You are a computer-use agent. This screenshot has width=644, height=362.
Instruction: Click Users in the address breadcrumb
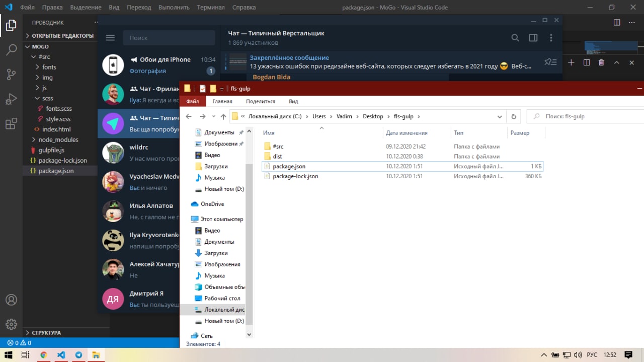pyautogui.click(x=319, y=116)
